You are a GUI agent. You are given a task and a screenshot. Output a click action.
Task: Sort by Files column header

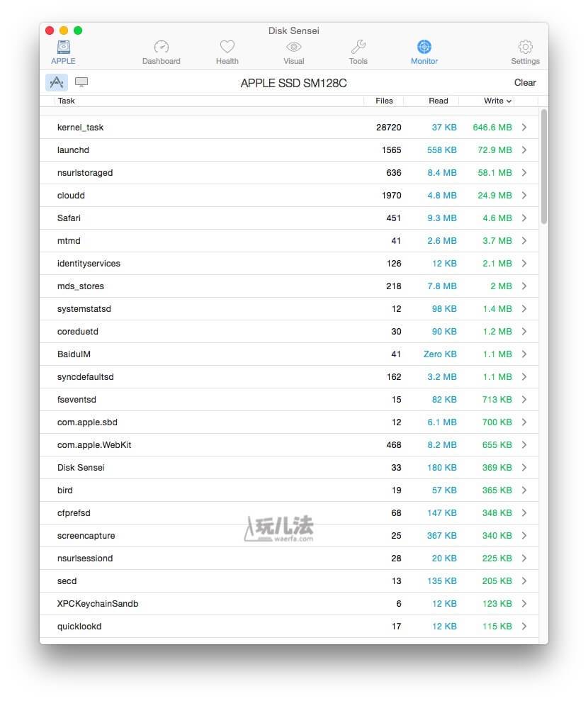[384, 101]
